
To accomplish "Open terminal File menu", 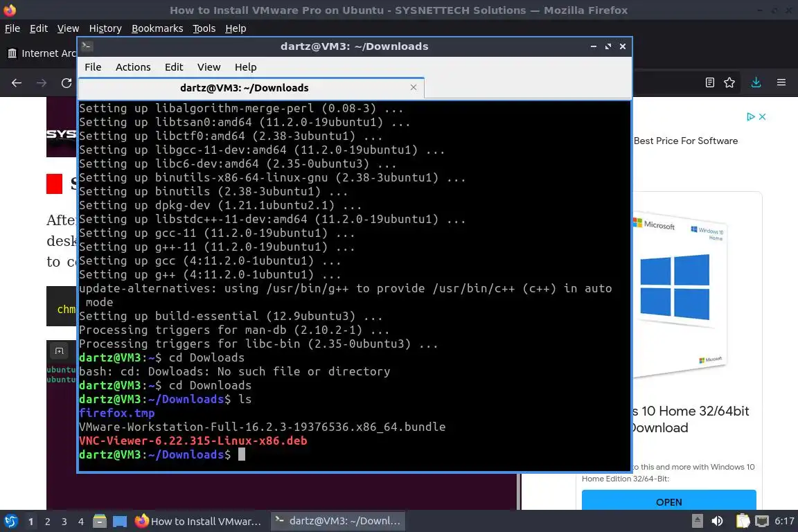I will point(93,67).
